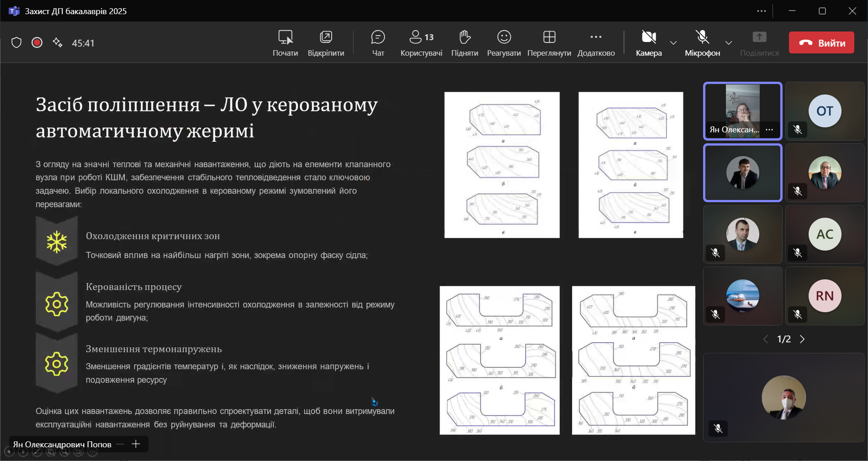
Task: Click the shield privacy icon
Action: coord(16,43)
